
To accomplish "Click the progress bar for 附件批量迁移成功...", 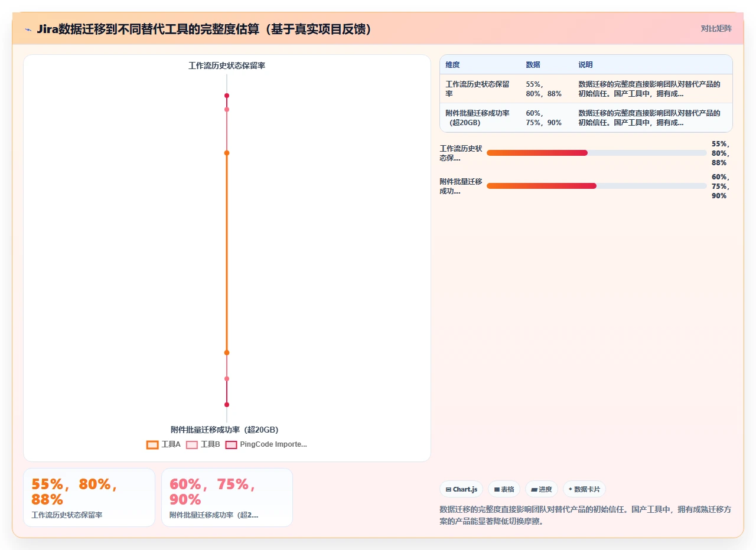I will [x=597, y=186].
